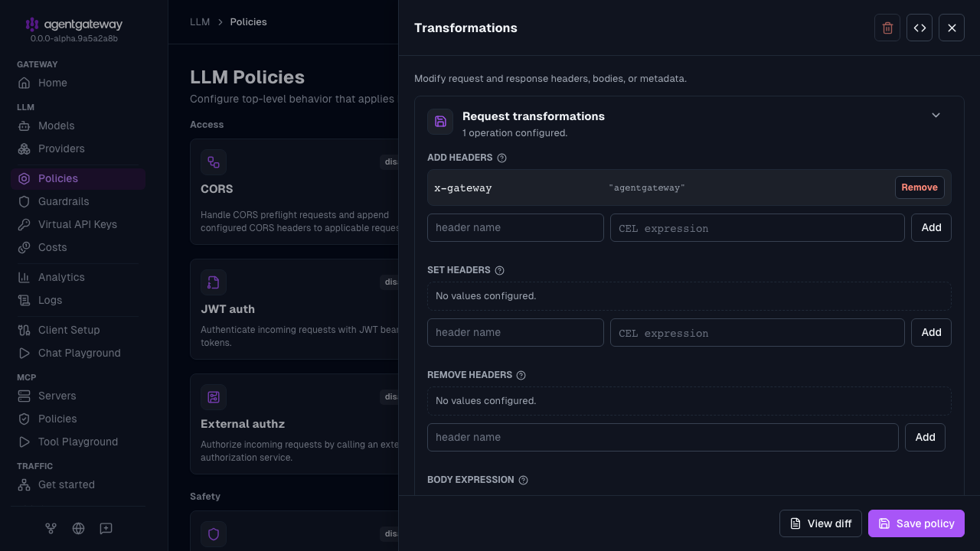Open Providers in the sidebar
Screen dimensions: 980x551
point(78,148)
